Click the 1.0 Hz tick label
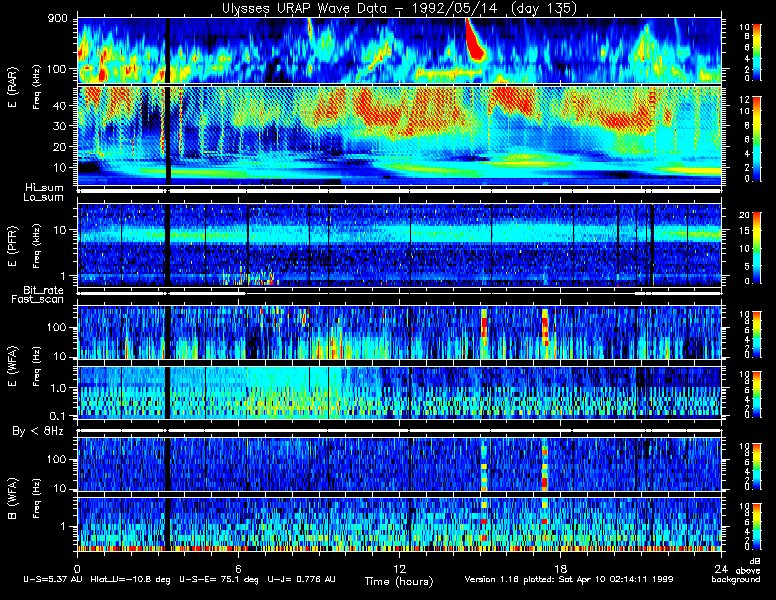Image resolution: width=776 pixels, height=600 pixels. point(57,388)
